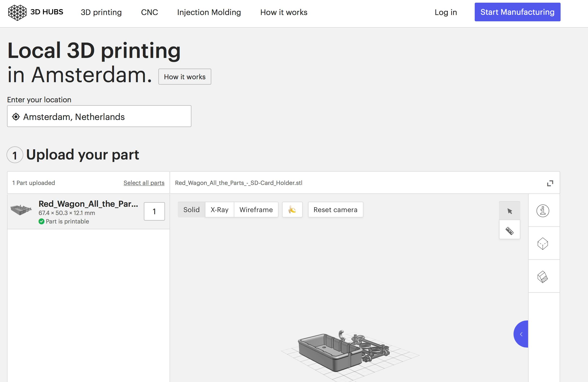Click the Start Manufacturing button
588x382 pixels.
[x=517, y=12]
